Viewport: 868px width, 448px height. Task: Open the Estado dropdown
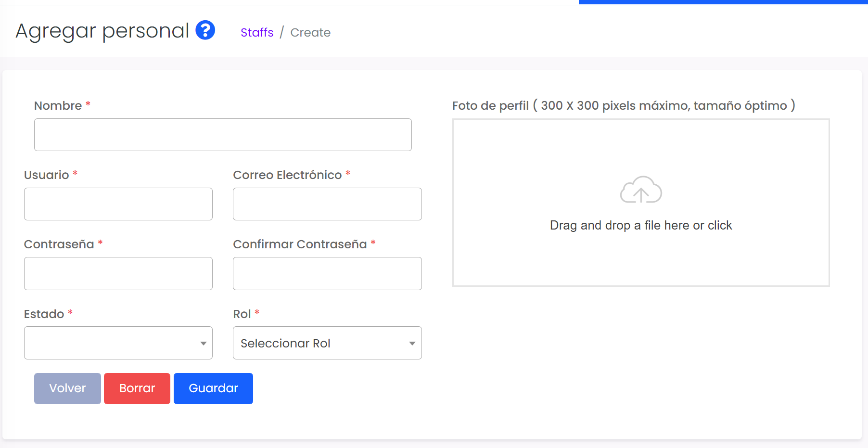click(118, 343)
